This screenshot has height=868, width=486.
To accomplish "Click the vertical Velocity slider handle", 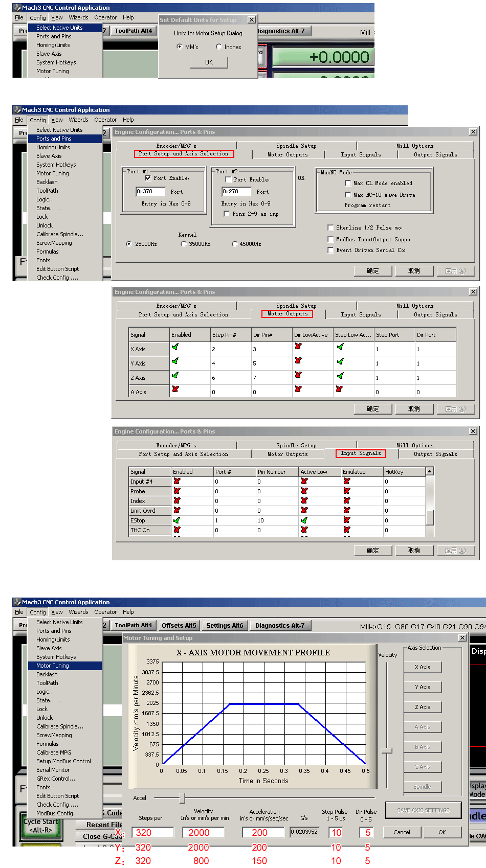I will 387,750.
